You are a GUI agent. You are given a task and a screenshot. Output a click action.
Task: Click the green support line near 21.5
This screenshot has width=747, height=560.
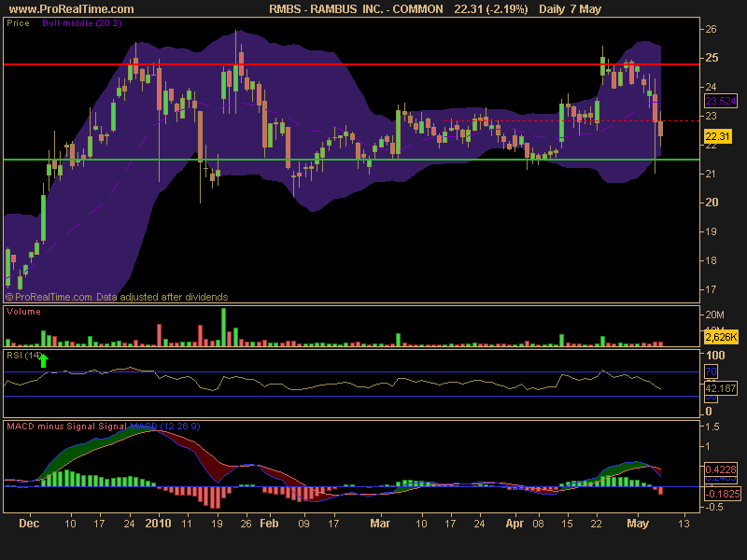(x=351, y=160)
